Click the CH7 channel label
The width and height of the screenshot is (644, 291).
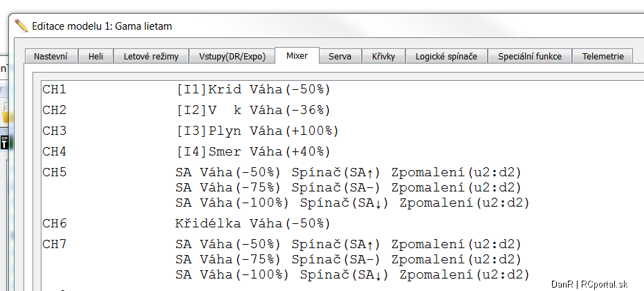tap(55, 244)
